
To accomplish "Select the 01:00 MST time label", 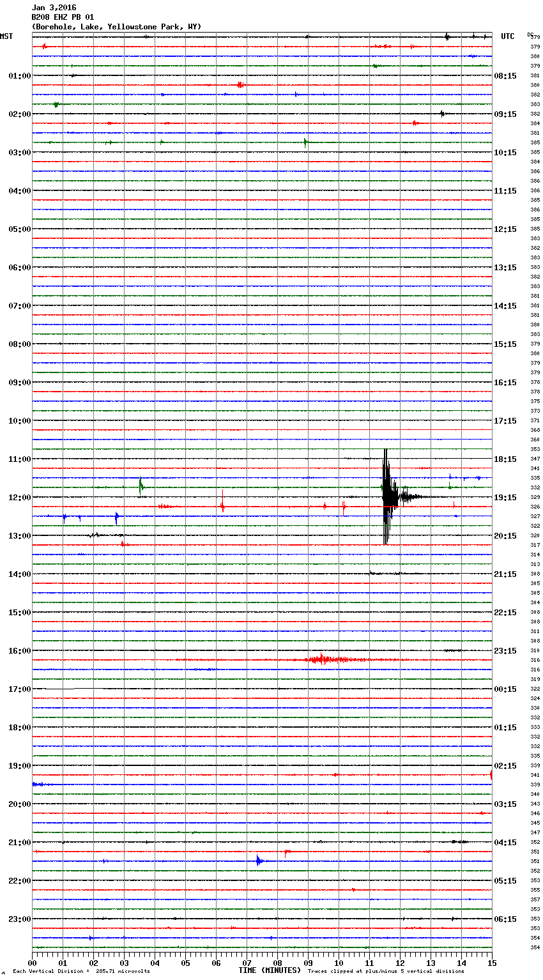I will (x=19, y=76).
